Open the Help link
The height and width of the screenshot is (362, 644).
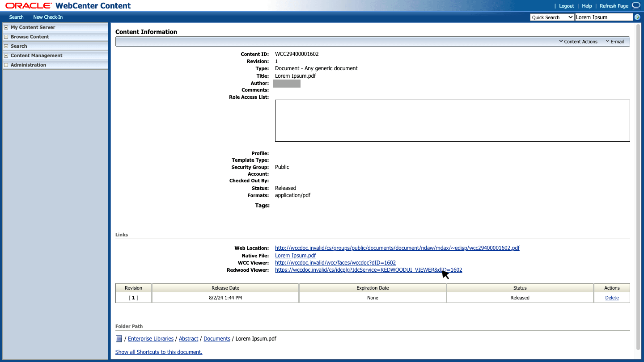click(x=587, y=6)
